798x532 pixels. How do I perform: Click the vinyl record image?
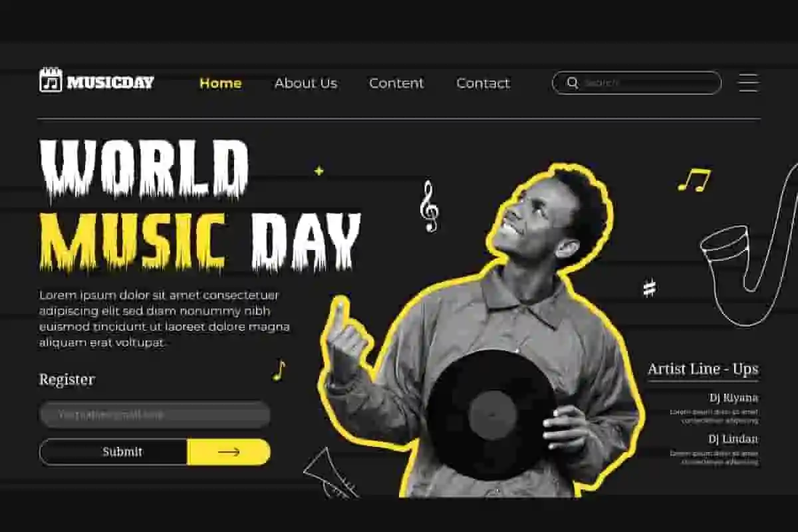491,414
